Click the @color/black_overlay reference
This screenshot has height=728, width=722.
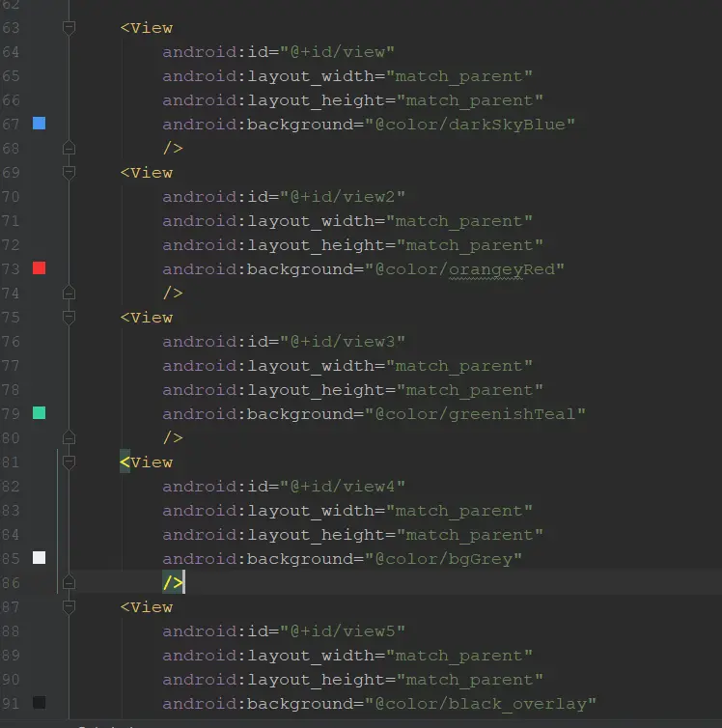click(481, 704)
